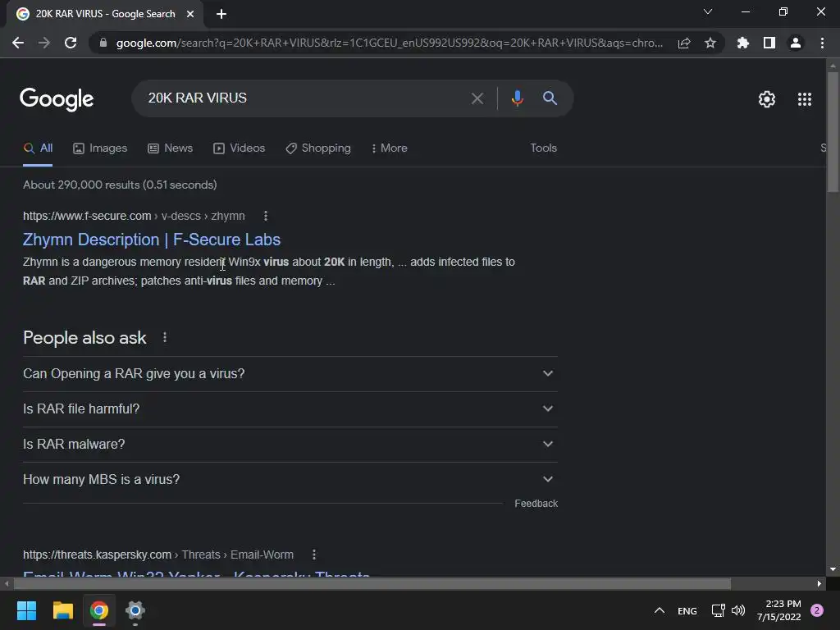The height and width of the screenshot is (630, 840).
Task: Reload the Google search page
Action: [71, 43]
